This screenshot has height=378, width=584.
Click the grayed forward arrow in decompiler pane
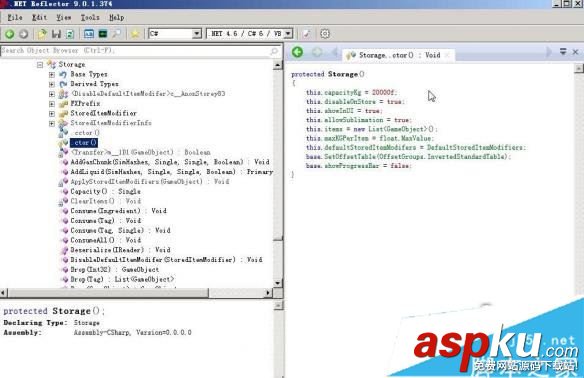click(x=317, y=52)
